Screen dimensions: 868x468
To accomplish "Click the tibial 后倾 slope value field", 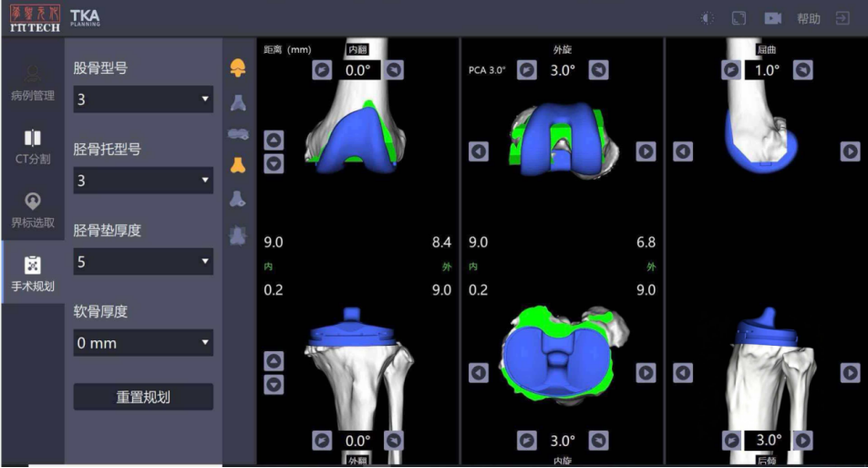I will [769, 441].
